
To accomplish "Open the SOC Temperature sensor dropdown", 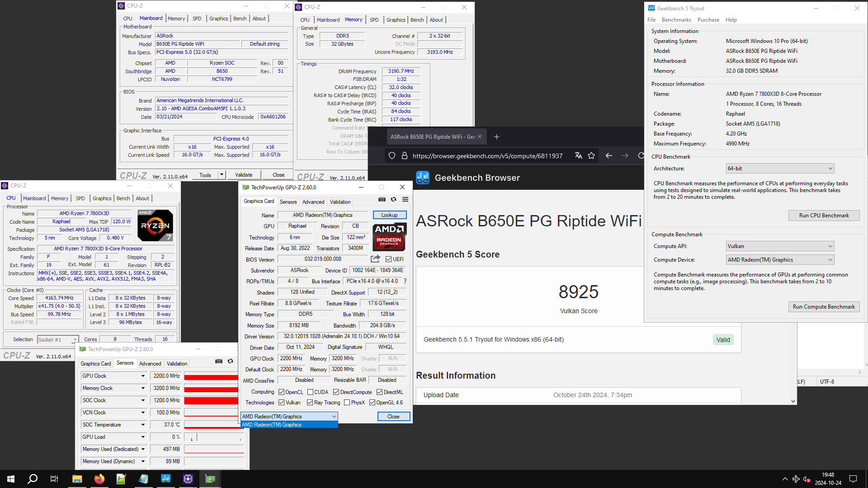I will click(x=143, y=425).
